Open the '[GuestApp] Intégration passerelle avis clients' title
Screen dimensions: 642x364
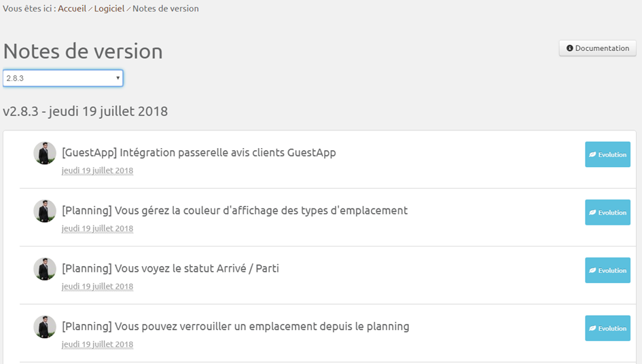coord(198,153)
